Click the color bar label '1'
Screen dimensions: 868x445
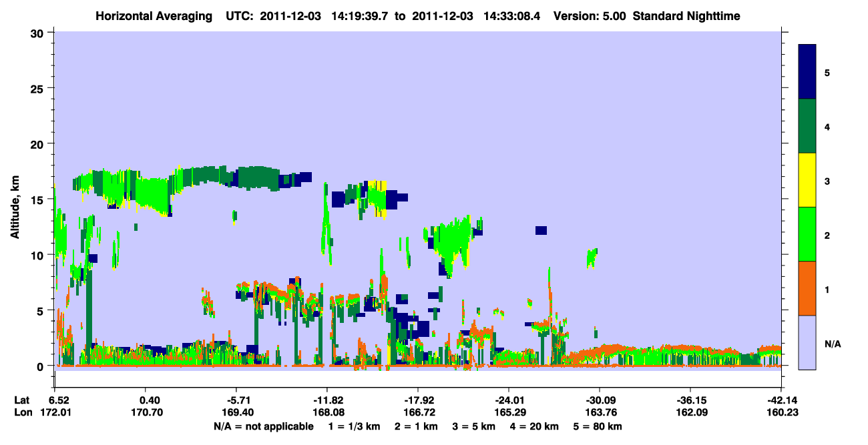(x=827, y=290)
